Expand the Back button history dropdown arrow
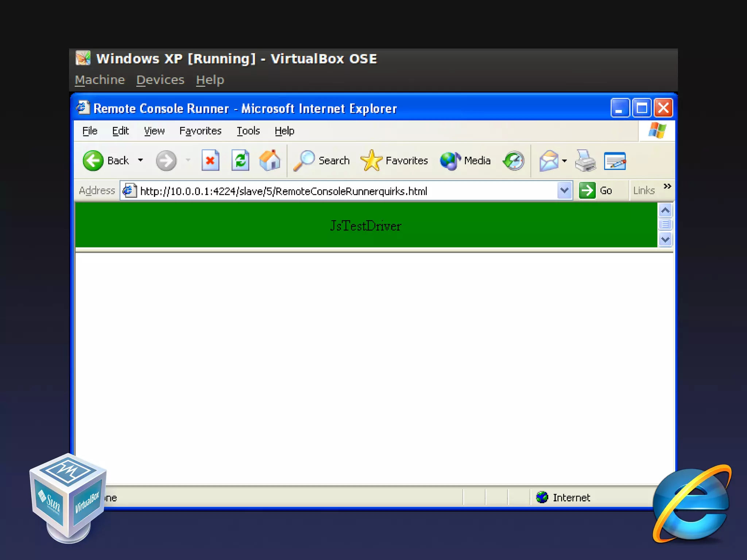This screenshot has width=747, height=560. (x=140, y=160)
